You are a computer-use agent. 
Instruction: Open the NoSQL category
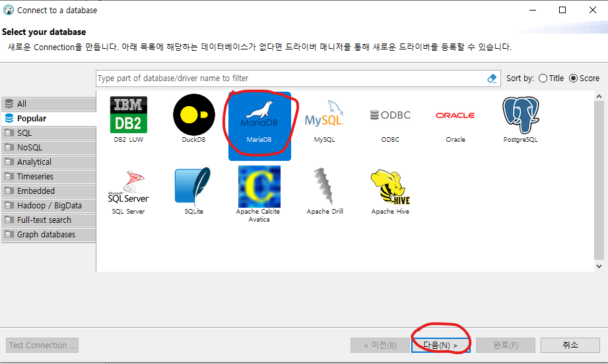48,148
